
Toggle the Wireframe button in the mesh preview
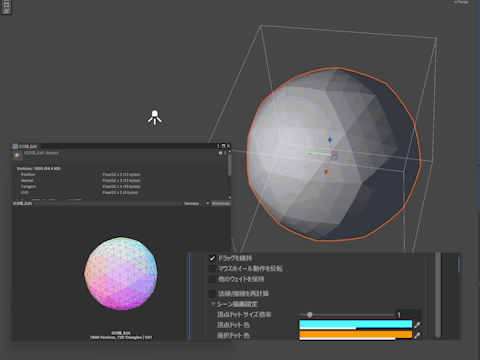pos(221,203)
